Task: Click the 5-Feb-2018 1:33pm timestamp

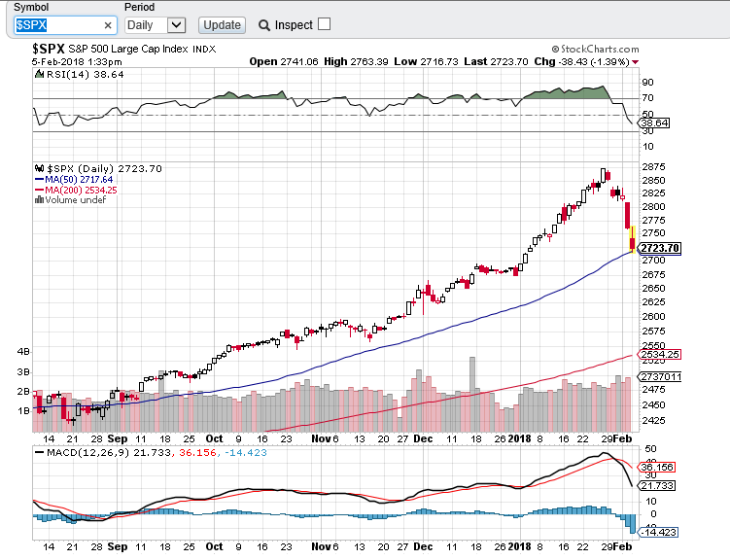Action: [77, 62]
